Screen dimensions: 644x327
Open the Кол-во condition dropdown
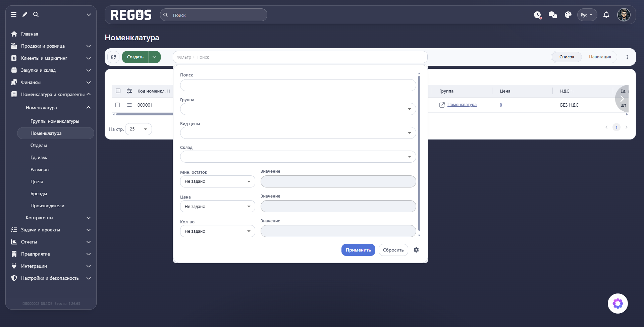[218, 231]
